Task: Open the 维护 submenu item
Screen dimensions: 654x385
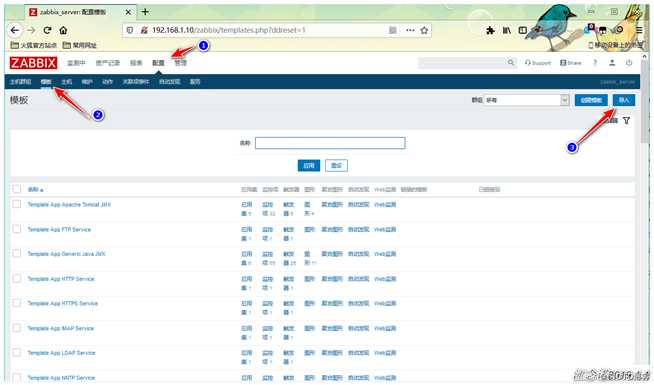Action: pyautogui.click(x=87, y=82)
